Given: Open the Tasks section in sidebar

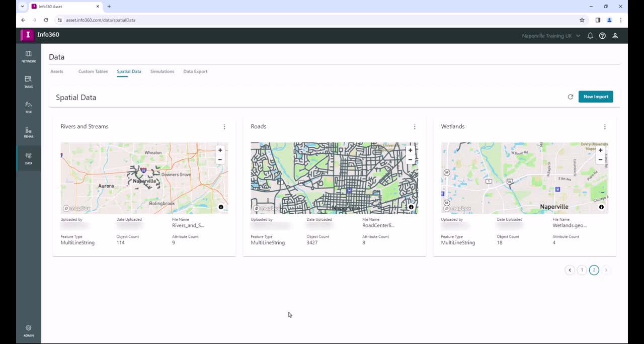Looking at the screenshot, I should [x=29, y=82].
